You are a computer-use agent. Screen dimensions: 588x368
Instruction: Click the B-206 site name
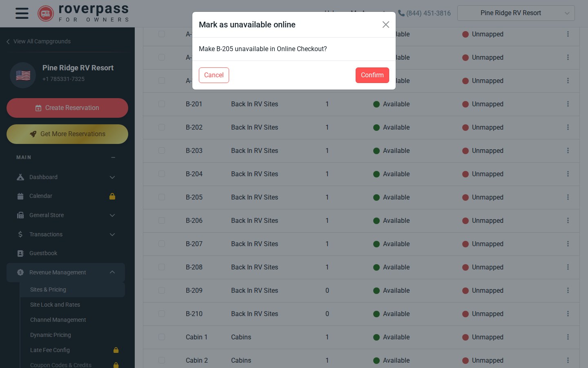click(194, 220)
